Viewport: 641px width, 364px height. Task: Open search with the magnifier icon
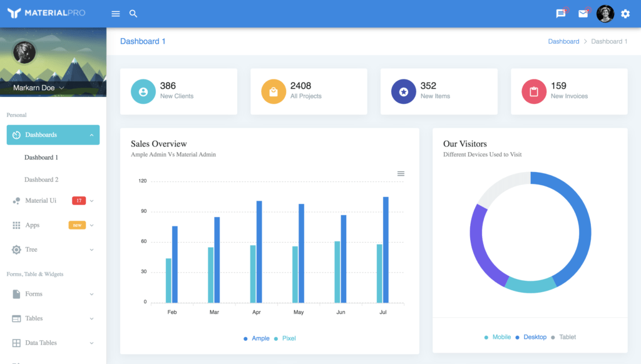[x=133, y=14]
